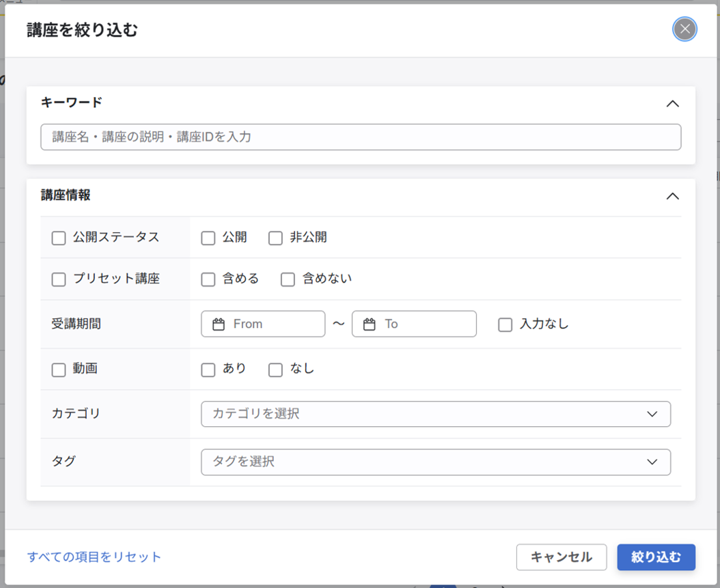Image resolution: width=720 pixels, height=588 pixels.
Task: Check the 含める option
Action: click(x=208, y=279)
